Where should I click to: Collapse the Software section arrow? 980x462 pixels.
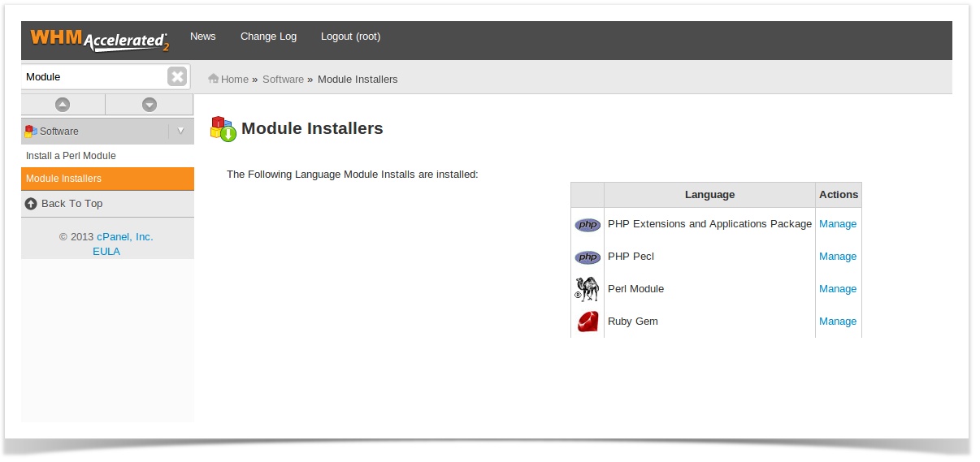pos(180,131)
